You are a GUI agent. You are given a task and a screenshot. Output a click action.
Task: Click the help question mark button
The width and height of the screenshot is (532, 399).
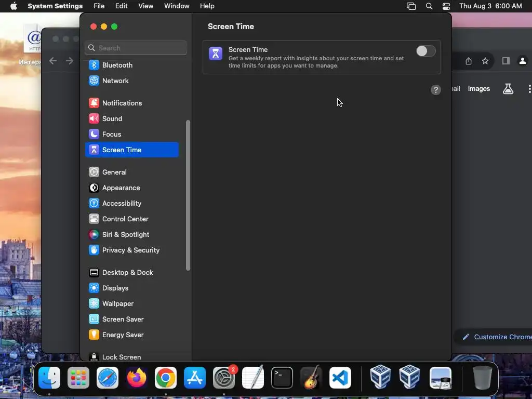pyautogui.click(x=436, y=90)
